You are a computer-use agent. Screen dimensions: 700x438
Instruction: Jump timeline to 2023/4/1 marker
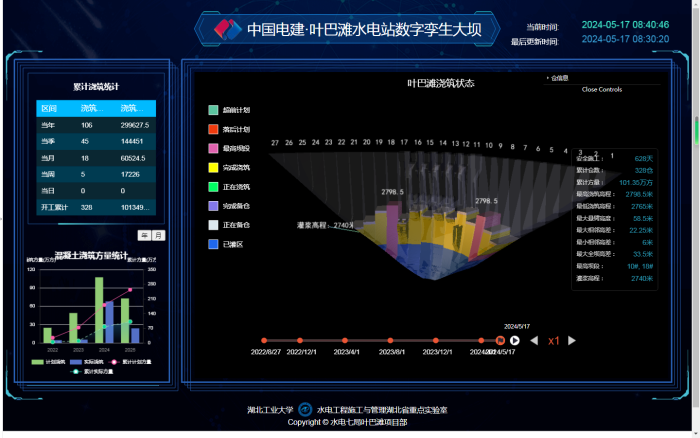point(345,341)
